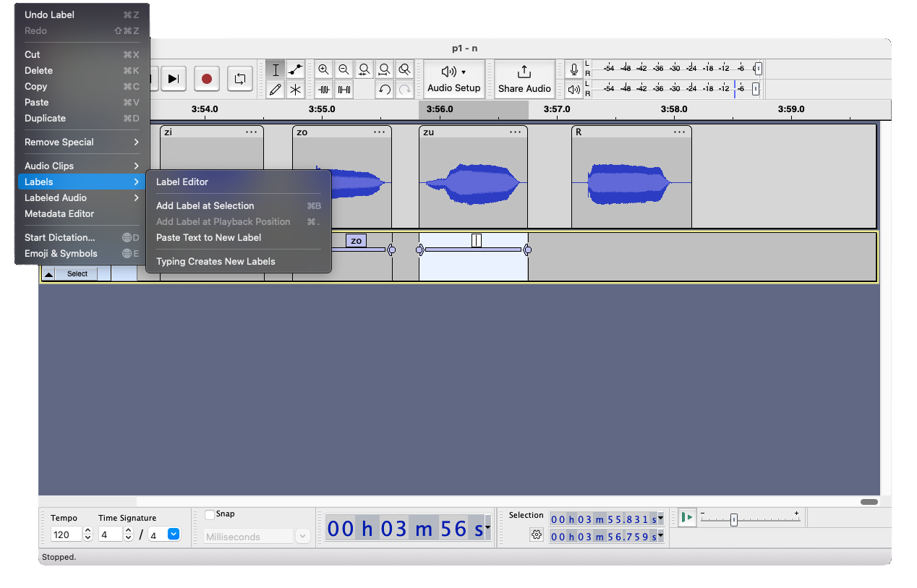The height and width of the screenshot is (588, 917).
Task: Click the zo label in label track
Action: (x=356, y=241)
